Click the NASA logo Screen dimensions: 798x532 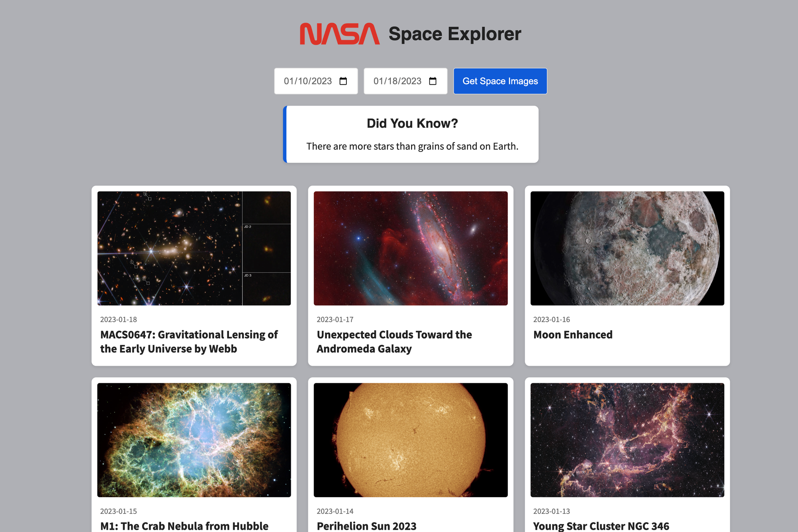click(340, 34)
